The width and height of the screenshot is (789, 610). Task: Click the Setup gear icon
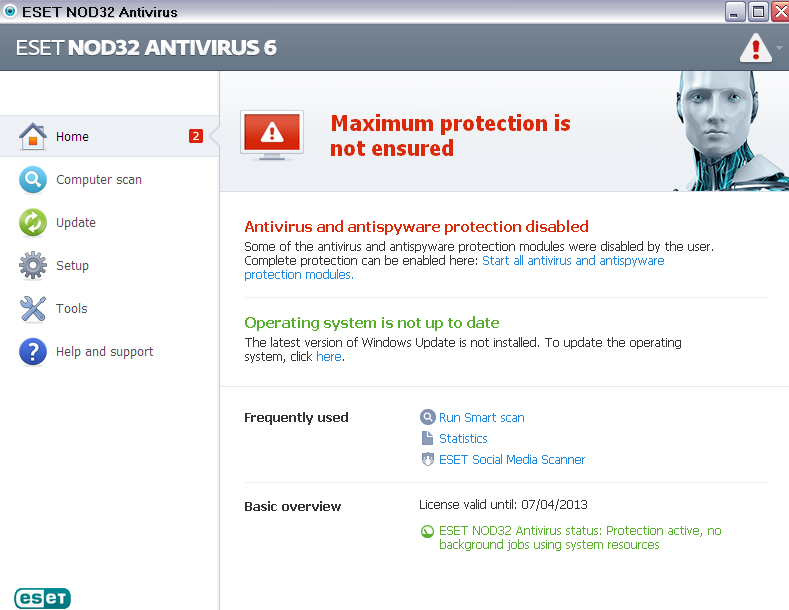[33, 265]
